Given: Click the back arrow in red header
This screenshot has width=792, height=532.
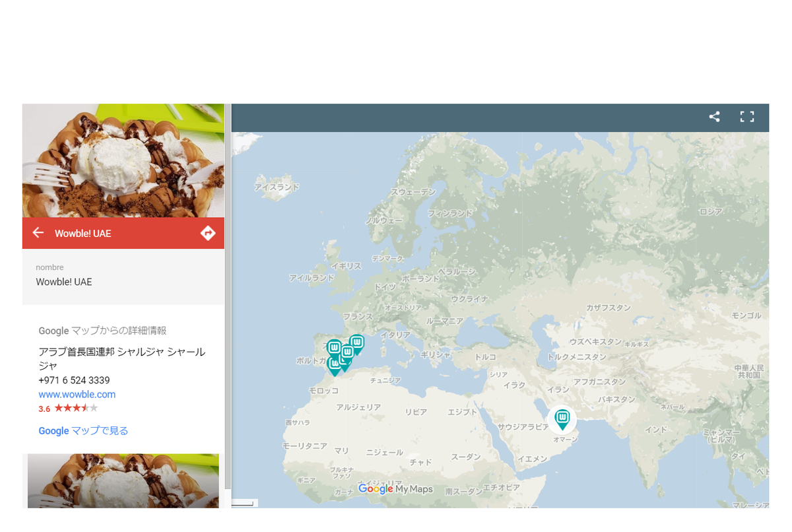Looking at the screenshot, I should tap(38, 233).
